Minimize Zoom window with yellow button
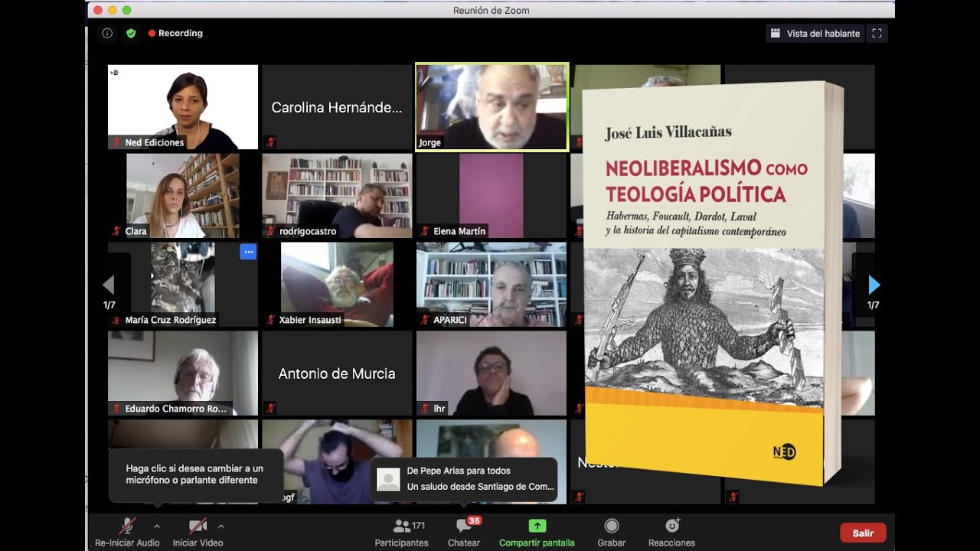Viewport: 980px width, 551px height. pos(113,10)
